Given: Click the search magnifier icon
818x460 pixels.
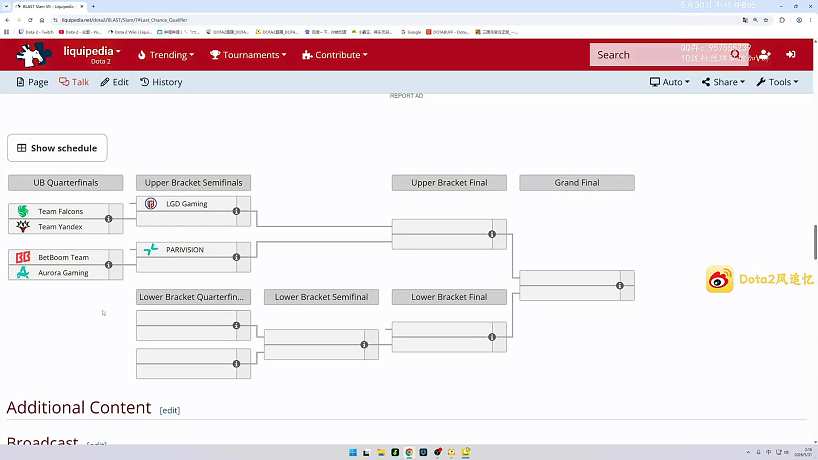Looking at the screenshot, I should [735, 54].
